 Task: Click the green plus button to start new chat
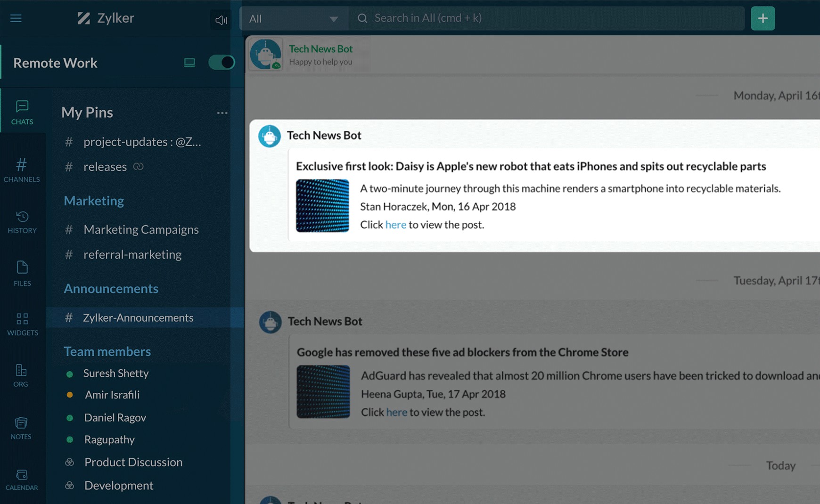click(763, 18)
